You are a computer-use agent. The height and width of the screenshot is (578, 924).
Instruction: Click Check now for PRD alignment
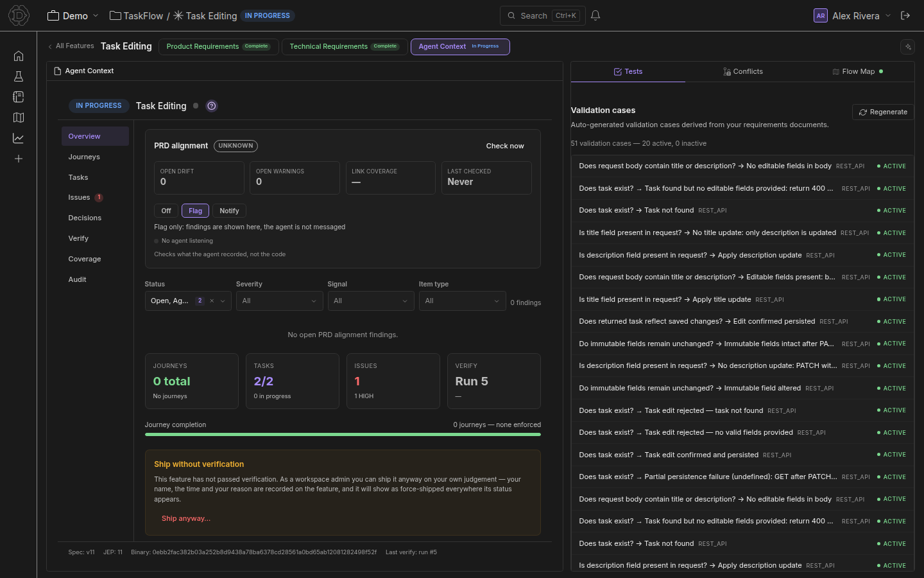(505, 146)
